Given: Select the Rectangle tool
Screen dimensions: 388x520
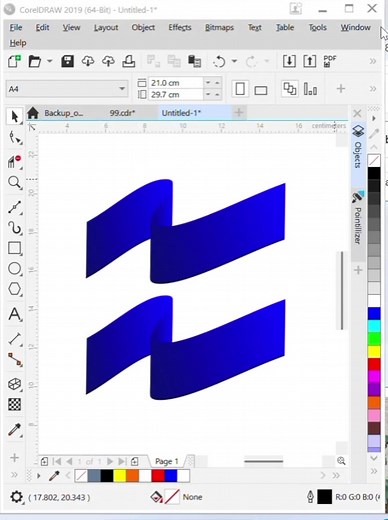Looking at the screenshot, I should pos(14,248).
